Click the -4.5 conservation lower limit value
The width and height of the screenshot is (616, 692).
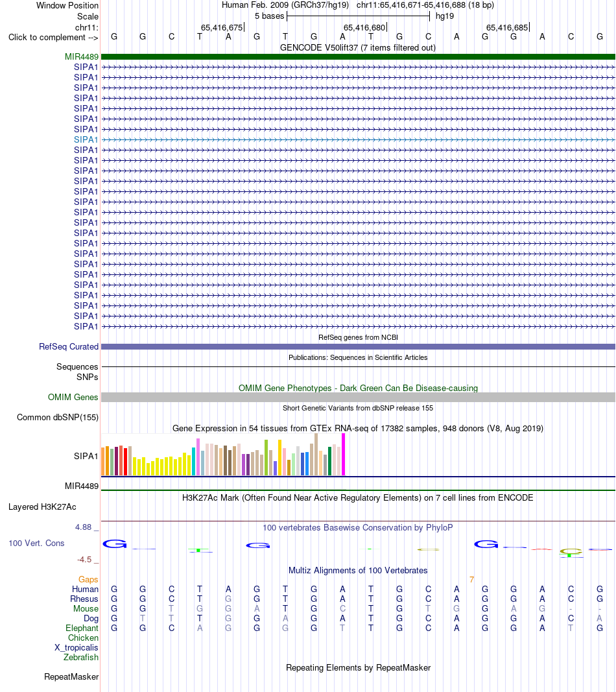point(84,560)
